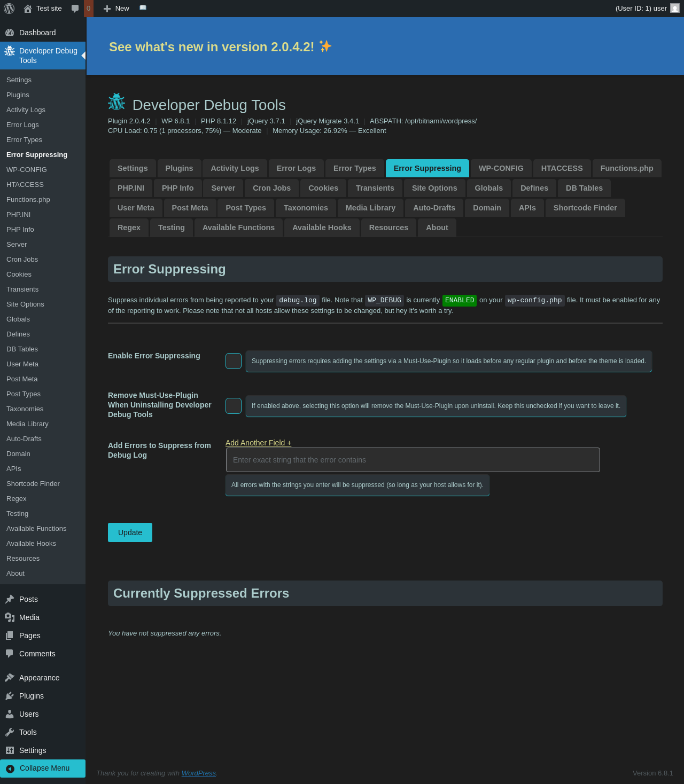The width and height of the screenshot is (684, 784).
Task: Expand the sidebar Settings menu at bottom
Action: [x=33, y=750]
